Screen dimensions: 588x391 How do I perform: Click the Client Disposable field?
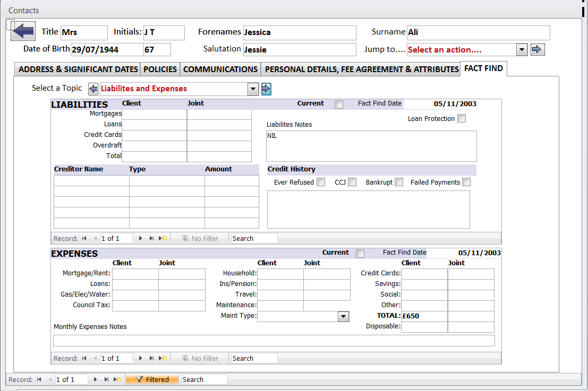click(x=424, y=327)
